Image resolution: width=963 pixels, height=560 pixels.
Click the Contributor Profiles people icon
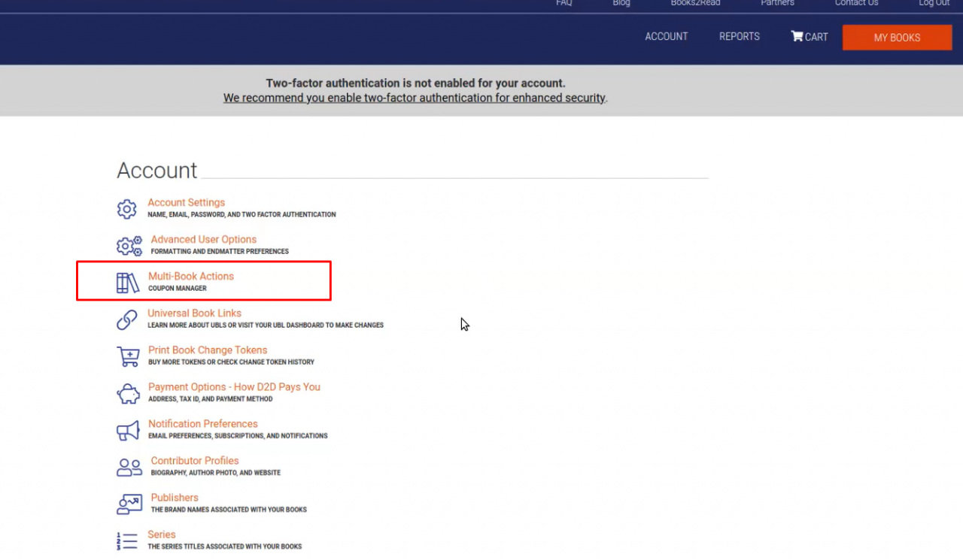(x=128, y=466)
